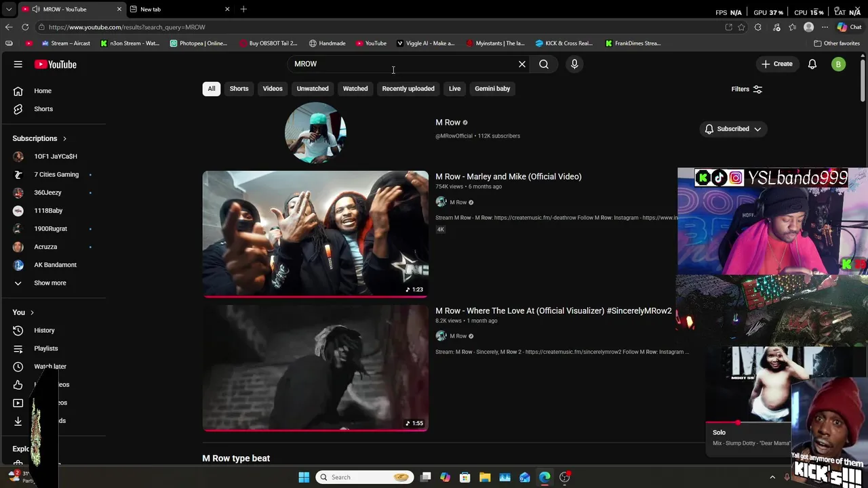Open M Row channel avatar
The image size is (868, 488).
point(315,133)
